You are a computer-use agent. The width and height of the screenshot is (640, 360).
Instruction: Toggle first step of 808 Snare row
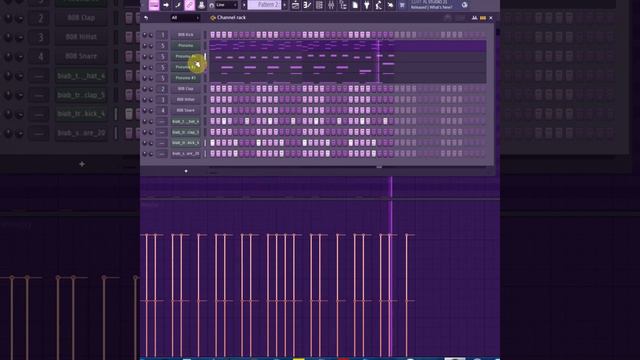212,110
